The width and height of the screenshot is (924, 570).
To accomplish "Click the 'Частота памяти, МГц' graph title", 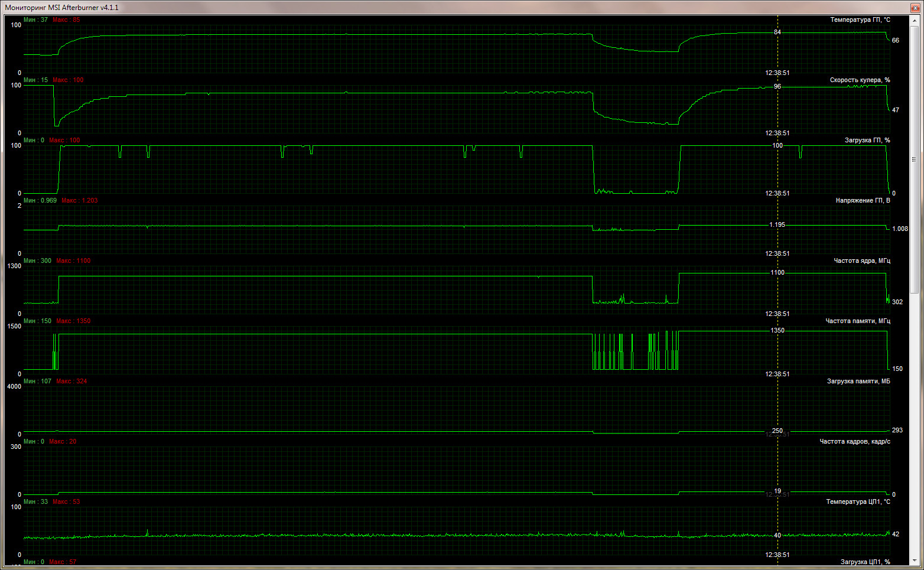I will coord(858,321).
